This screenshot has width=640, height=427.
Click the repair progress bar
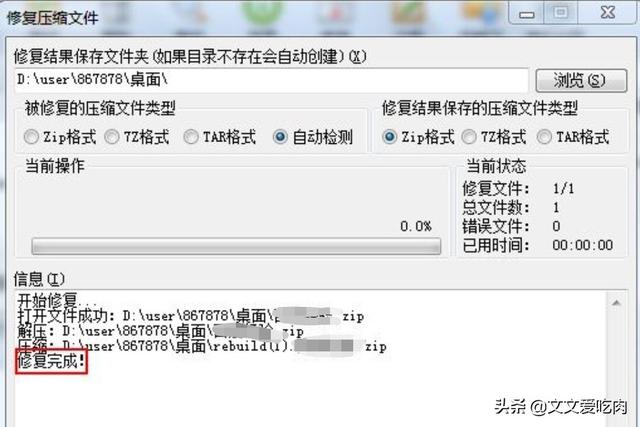tap(236, 246)
